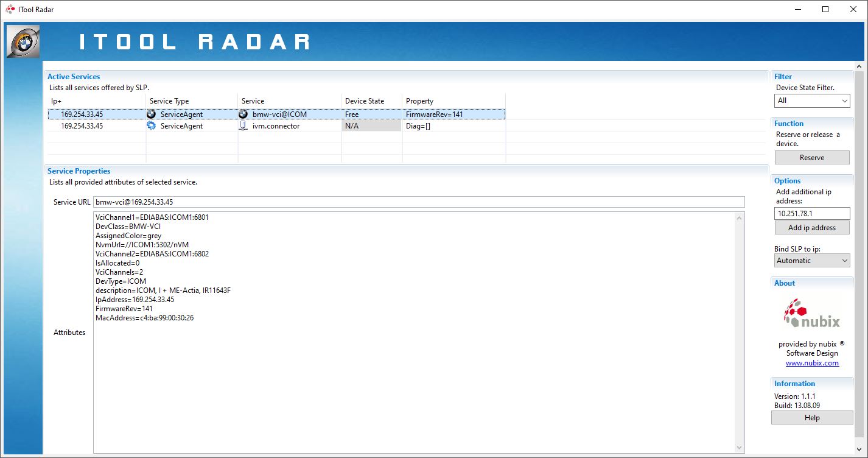868x458 pixels.
Task: Click the AssignedColor=grey attribute line
Action: click(128, 235)
